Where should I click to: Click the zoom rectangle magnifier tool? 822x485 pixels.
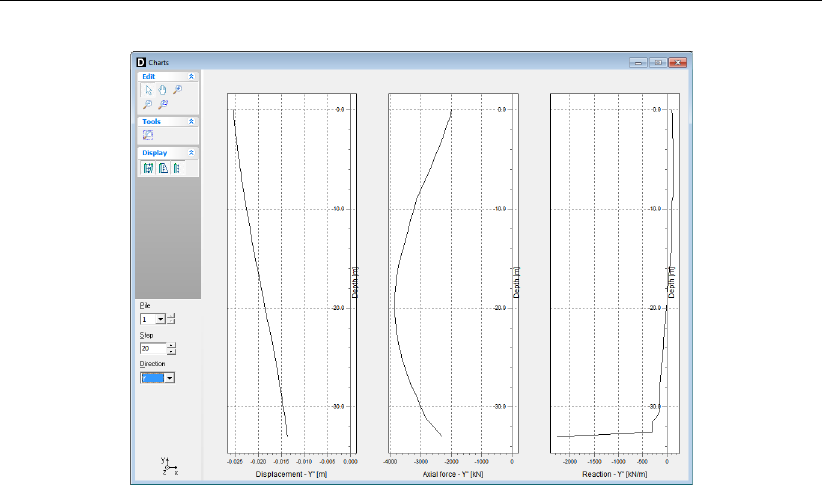[162, 104]
